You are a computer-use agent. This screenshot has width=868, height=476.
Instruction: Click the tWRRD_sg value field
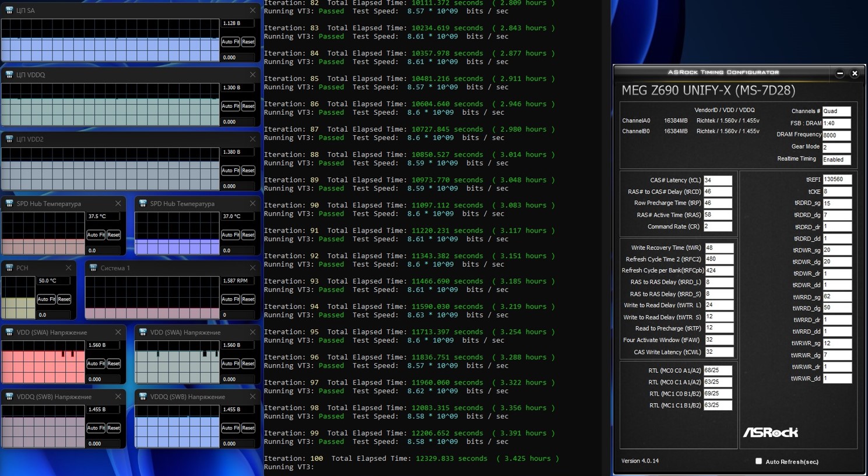click(837, 297)
